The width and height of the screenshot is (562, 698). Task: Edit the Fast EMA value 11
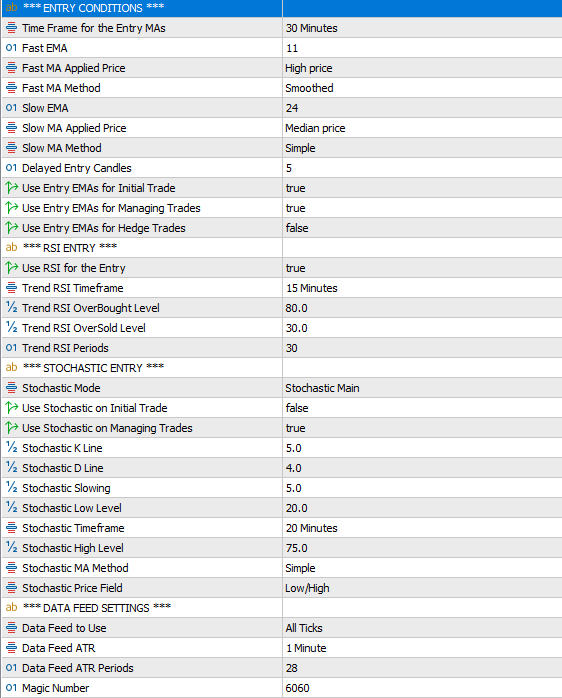pos(422,48)
